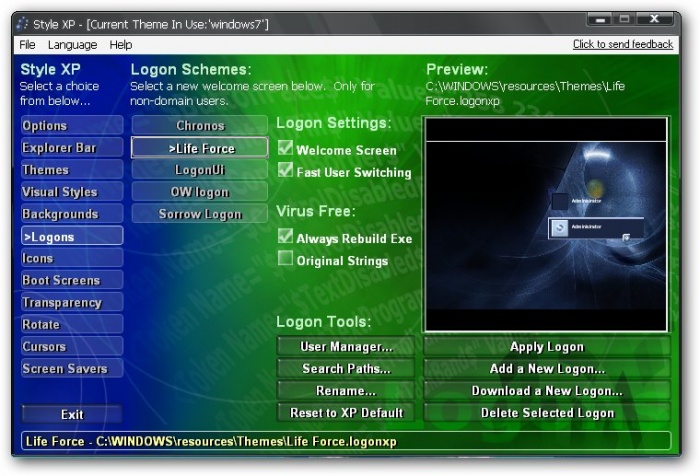Maximize the Style XP window
Viewport: 700px width, 476px height.
click(x=624, y=19)
